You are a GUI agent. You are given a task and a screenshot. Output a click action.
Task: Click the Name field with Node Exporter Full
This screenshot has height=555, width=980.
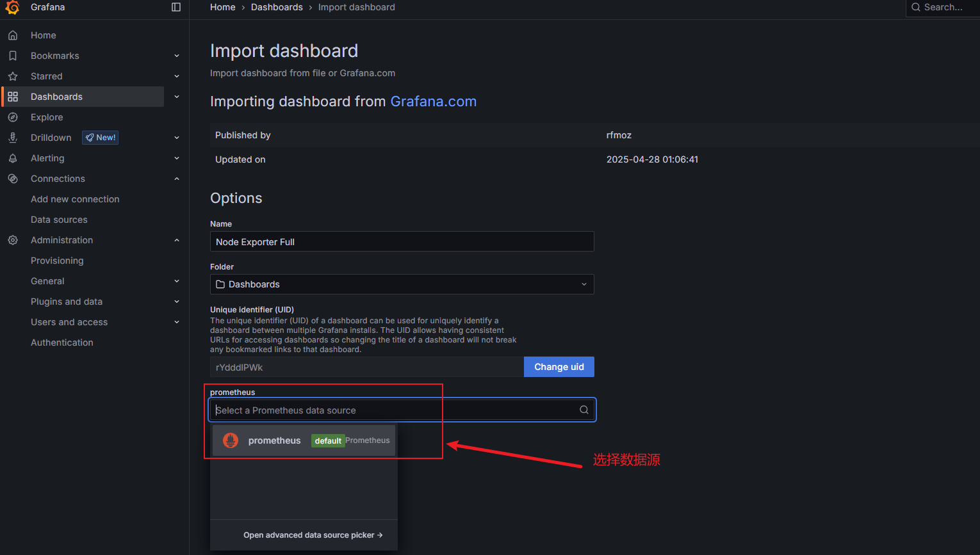coord(402,242)
